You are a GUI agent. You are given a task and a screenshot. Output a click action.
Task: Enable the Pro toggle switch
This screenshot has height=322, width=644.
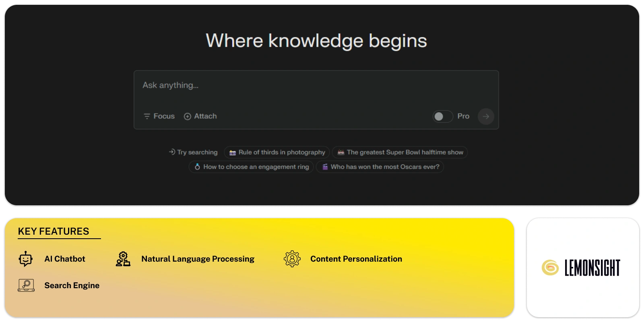point(442,116)
